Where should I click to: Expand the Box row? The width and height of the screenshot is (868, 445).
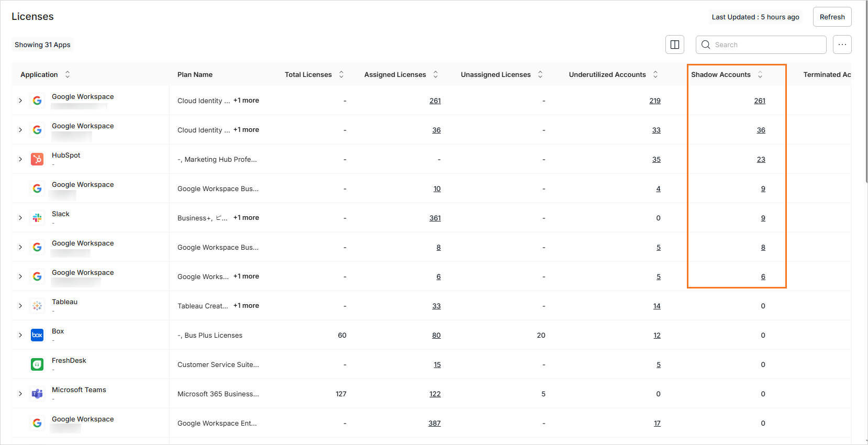[x=20, y=335]
